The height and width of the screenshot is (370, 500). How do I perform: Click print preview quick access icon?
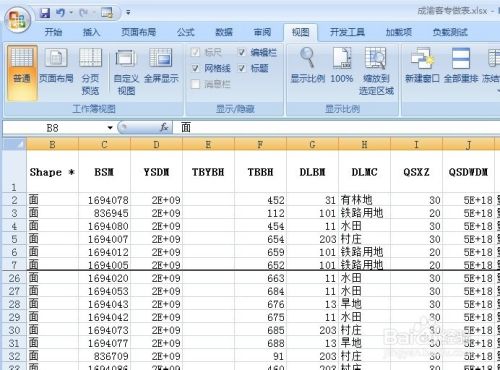tap(107, 13)
